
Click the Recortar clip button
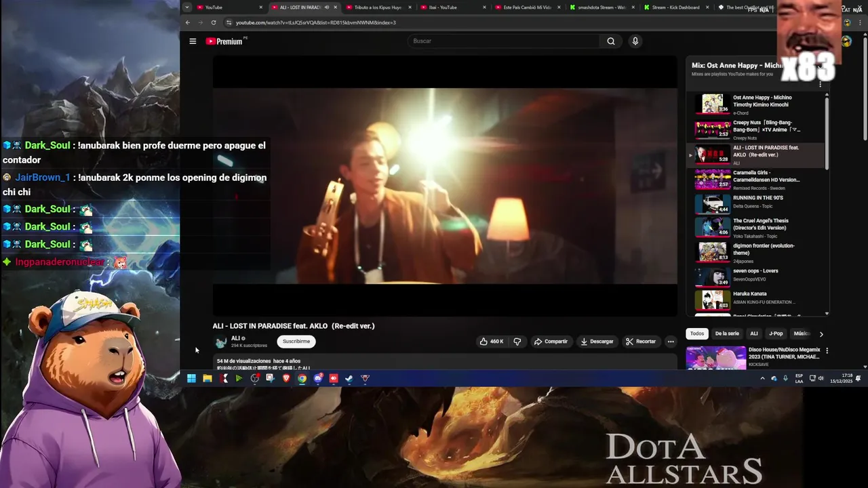pos(641,342)
